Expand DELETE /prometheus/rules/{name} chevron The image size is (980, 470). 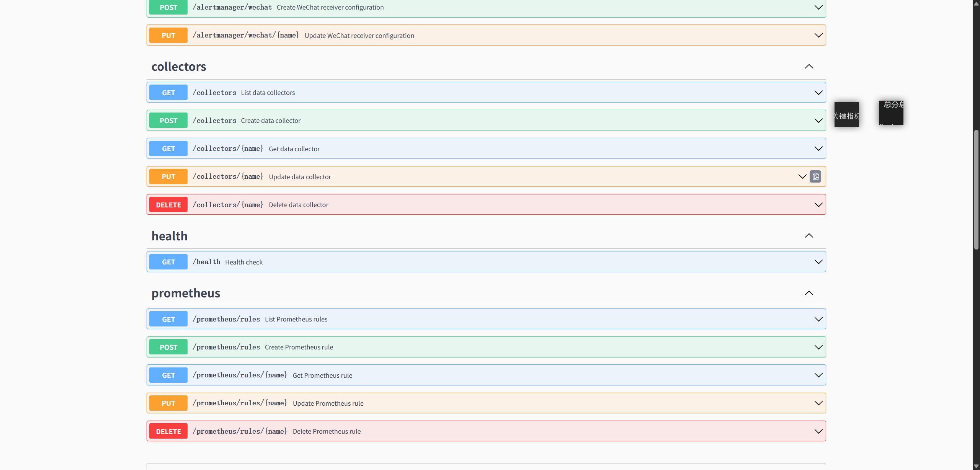818,431
